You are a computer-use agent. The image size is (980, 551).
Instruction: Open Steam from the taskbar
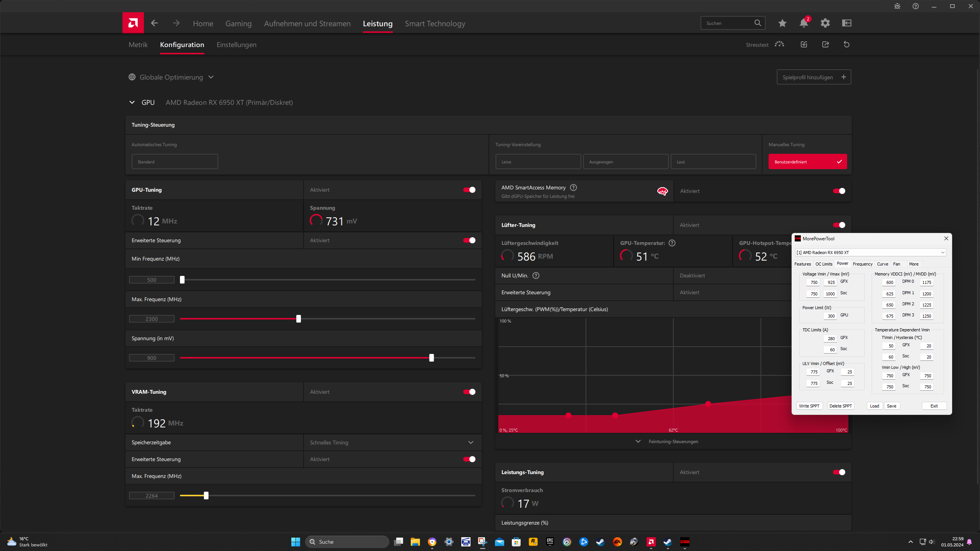600,542
